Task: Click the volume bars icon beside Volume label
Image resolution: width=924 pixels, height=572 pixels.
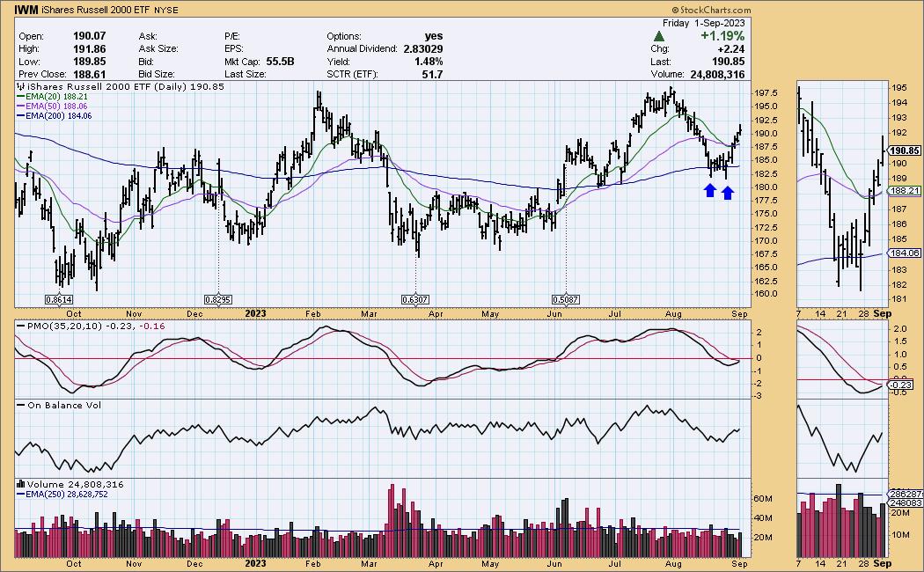Action: (20, 484)
